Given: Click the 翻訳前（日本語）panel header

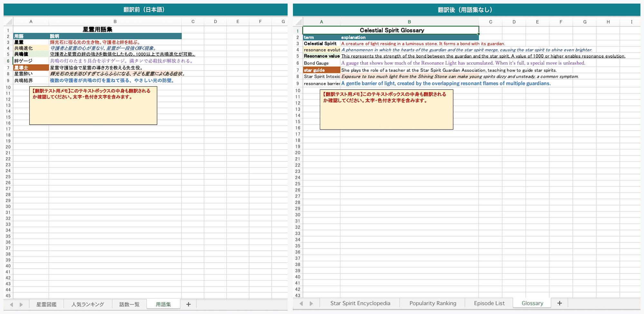Looking at the screenshot, I should (x=146, y=10).
